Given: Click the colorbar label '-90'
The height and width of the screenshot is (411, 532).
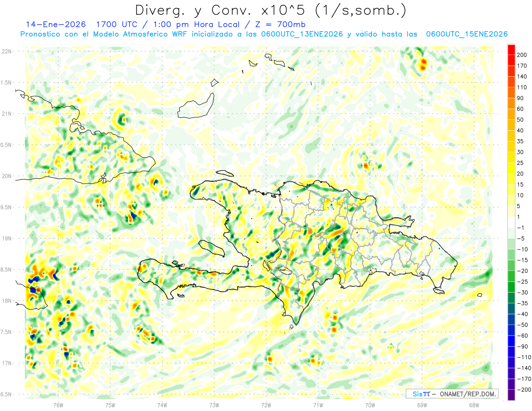Looking at the screenshot, I should click(x=523, y=347).
